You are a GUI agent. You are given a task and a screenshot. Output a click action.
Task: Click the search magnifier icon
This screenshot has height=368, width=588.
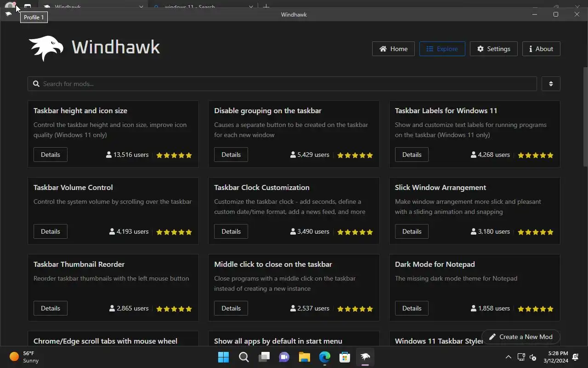[x=36, y=84]
